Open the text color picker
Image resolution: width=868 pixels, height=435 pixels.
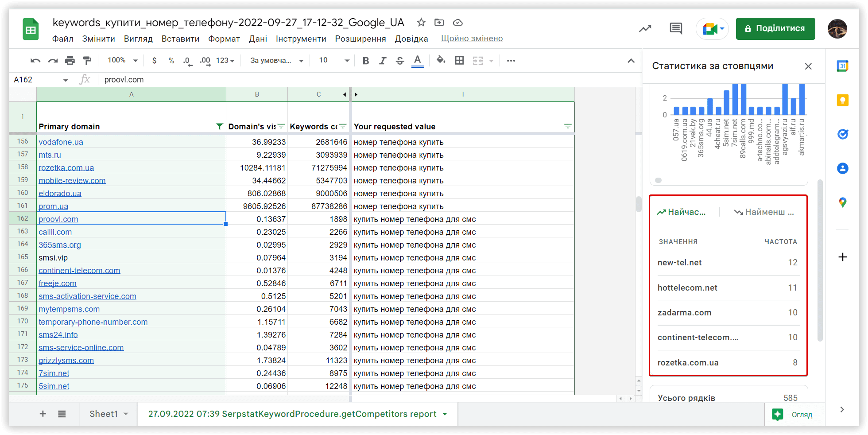pos(418,61)
